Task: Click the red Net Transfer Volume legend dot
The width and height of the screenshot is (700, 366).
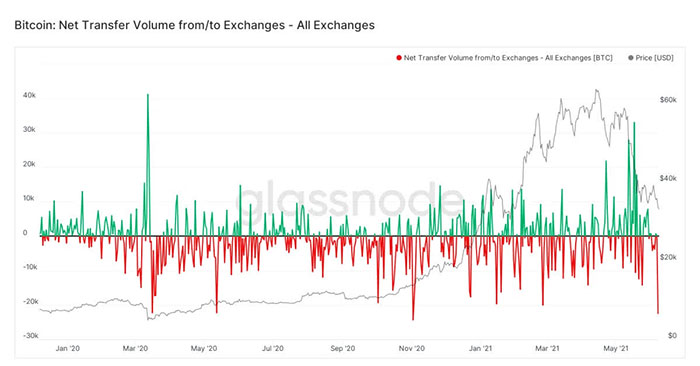Action: 399,58
